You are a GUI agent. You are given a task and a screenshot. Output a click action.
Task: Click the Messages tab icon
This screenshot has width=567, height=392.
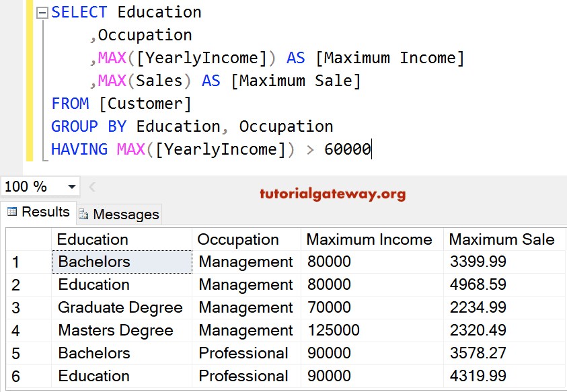pos(83,214)
